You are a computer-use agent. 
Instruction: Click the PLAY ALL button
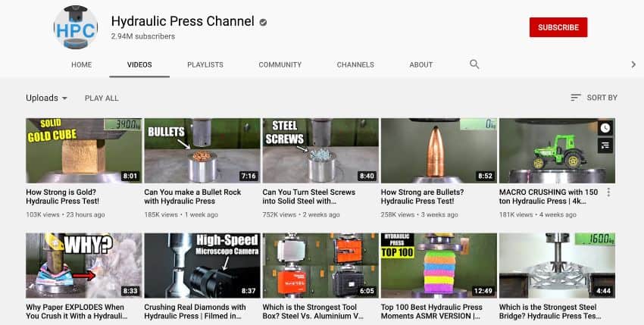(x=102, y=98)
